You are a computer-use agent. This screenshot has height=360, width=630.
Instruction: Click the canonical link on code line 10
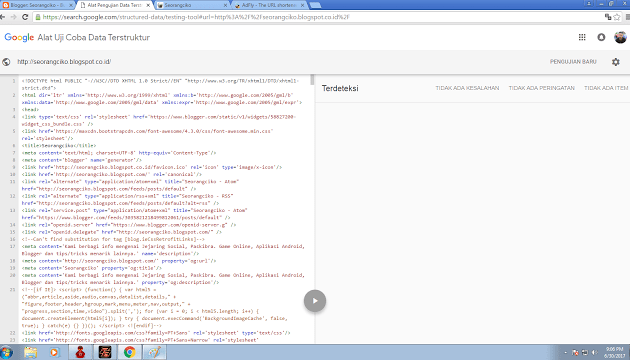[x=112, y=174]
